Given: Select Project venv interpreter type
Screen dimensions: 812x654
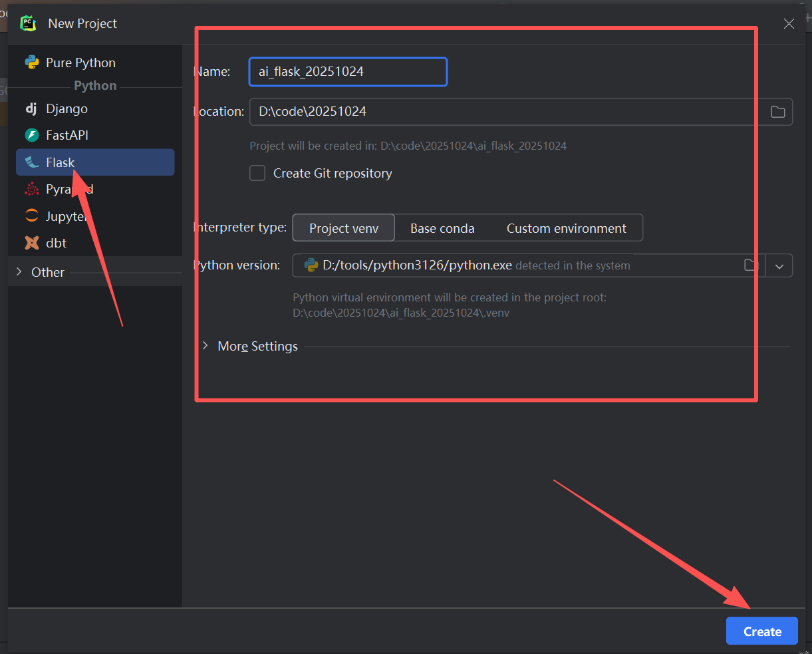Looking at the screenshot, I should [344, 228].
